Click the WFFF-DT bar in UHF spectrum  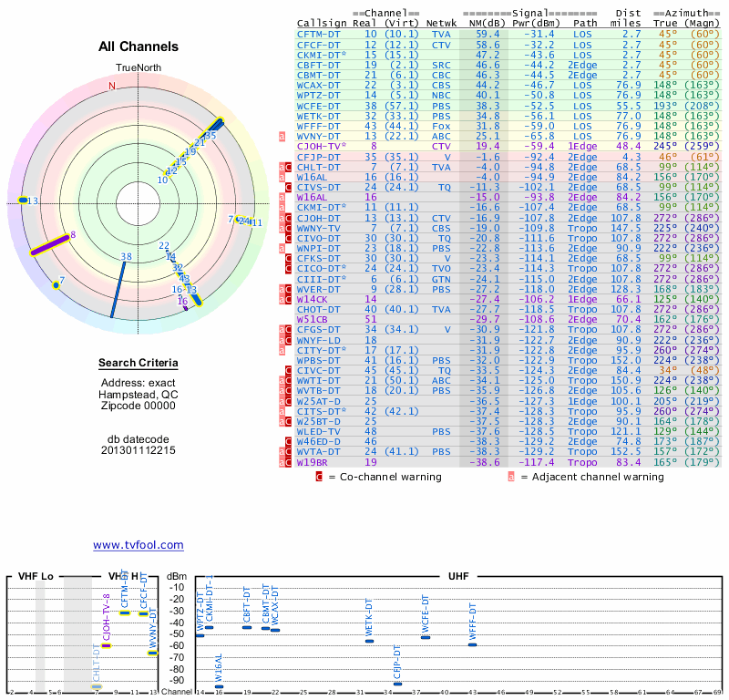coord(472,644)
